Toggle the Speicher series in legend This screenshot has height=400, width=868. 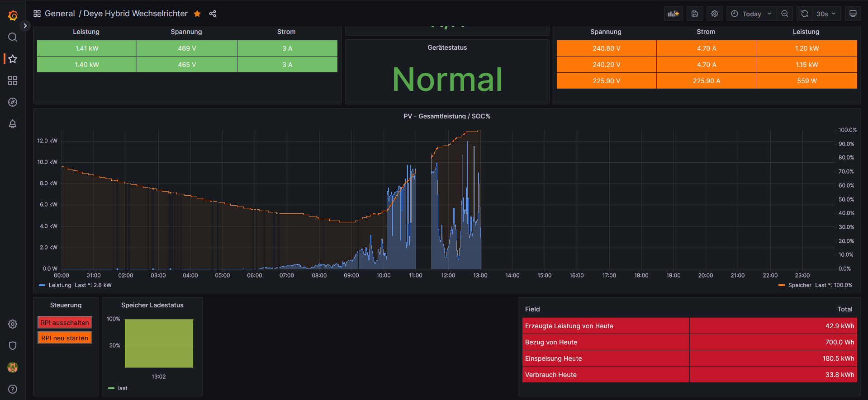pyautogui.click(x=799, y=285)
